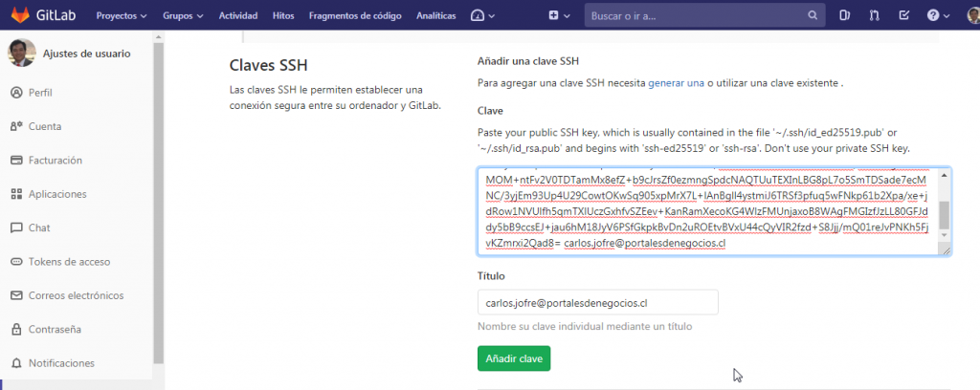Open merge requests icon in the top bar
Screen dimensions: 980x390
click(x=875, y=16)
